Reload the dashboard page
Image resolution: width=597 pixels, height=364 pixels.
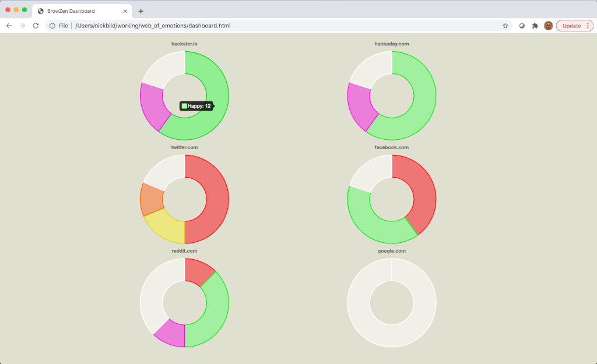coord(36,26)
